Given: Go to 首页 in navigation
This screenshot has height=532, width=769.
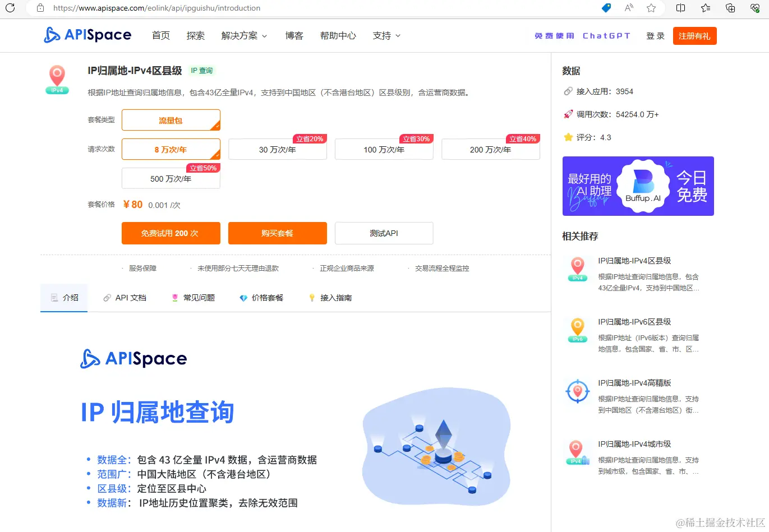Looking at the screenshot, I should pos(161,35).
